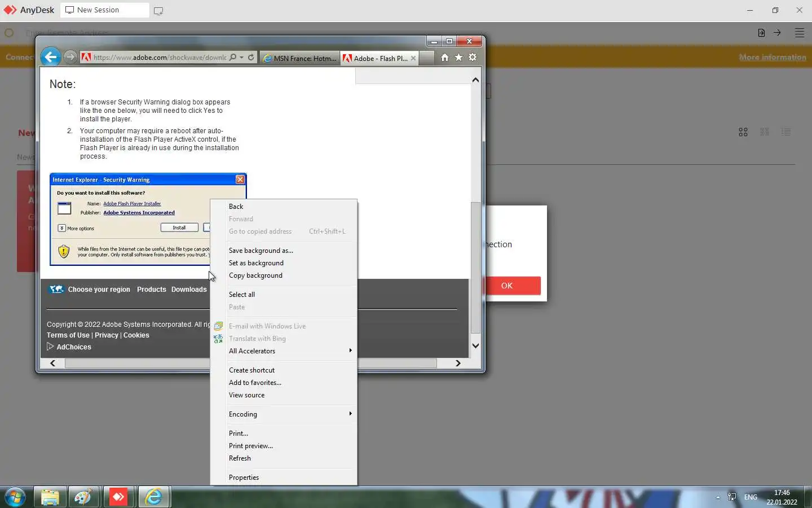
Task: Open the Downloads footer link
Action: click(189, 290)
